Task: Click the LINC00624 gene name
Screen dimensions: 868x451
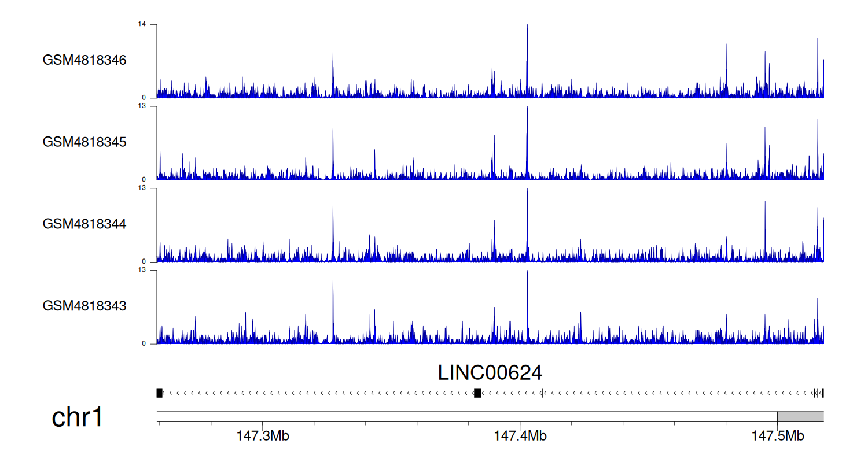Action: pos(490,373)
